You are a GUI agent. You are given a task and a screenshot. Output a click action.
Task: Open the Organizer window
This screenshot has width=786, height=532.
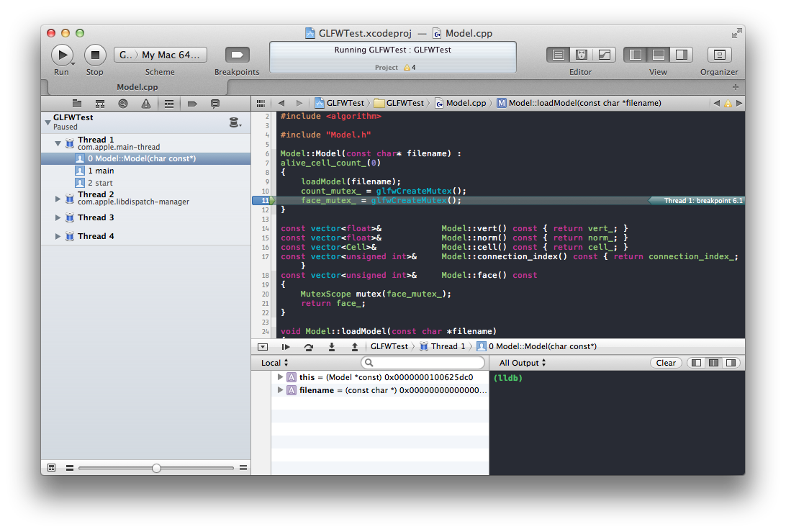click(718, 55)
